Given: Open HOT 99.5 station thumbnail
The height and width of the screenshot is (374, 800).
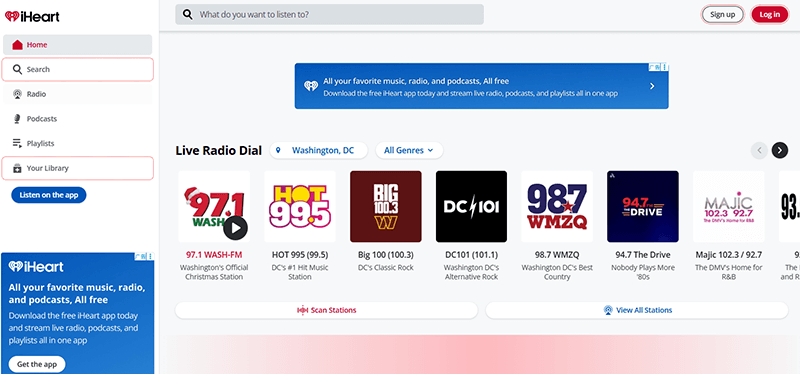Looking at the screenshot, I should tap(300, 206).
